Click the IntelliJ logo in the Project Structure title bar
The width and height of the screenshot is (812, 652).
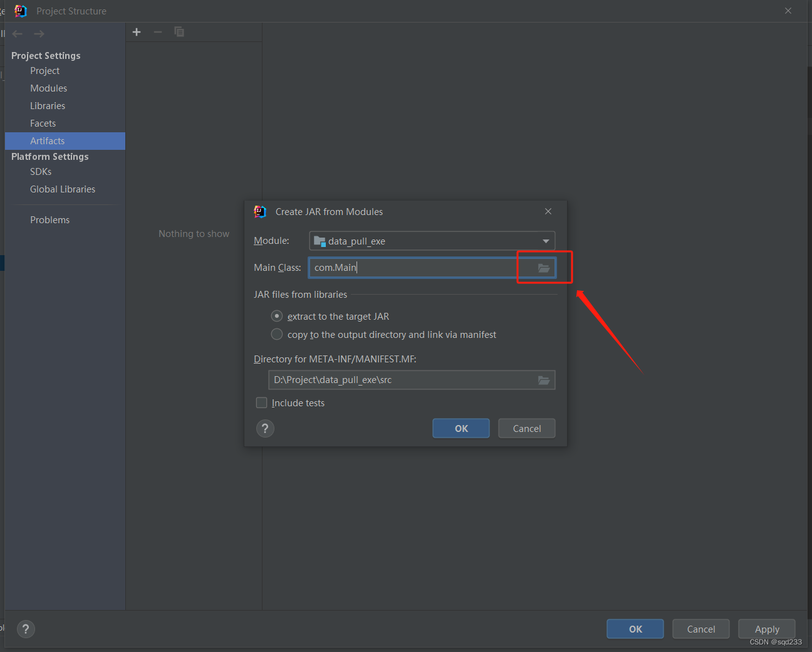(21, 11)
